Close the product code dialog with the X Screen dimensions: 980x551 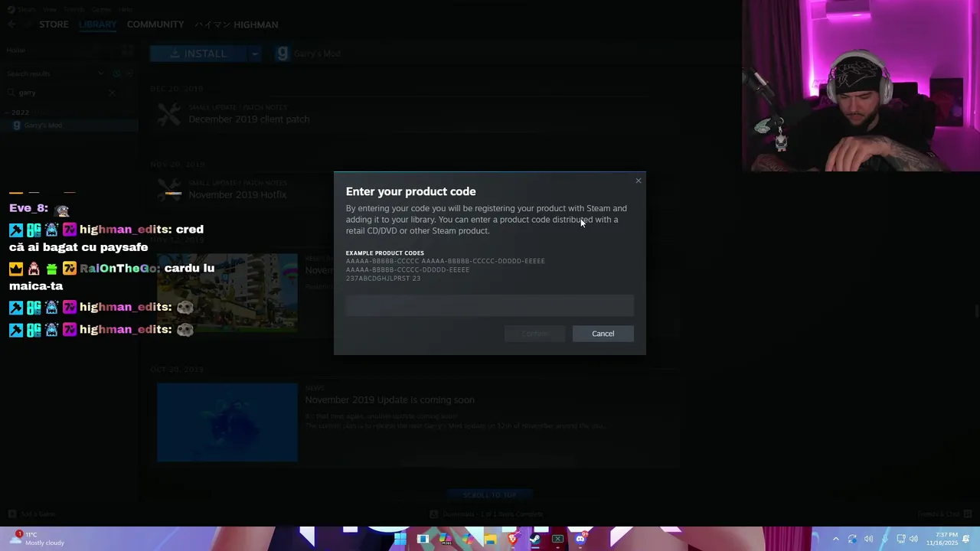[x=639, y=181]
